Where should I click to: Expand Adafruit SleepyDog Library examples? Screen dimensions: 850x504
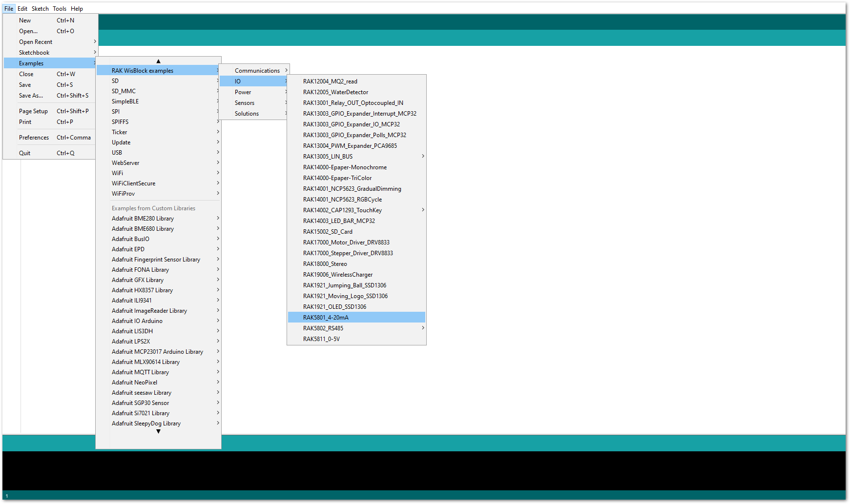[x=158, y=423]
